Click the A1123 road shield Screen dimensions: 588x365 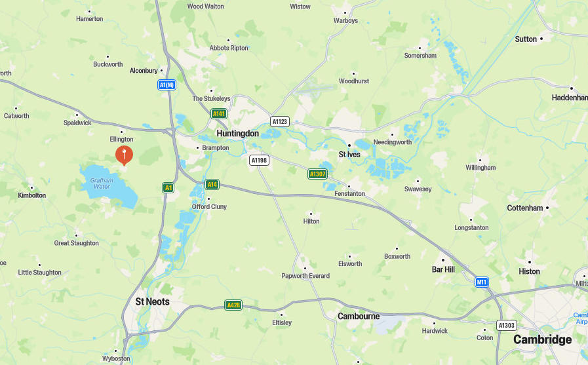pyautogui.click(x=280, y=121)
